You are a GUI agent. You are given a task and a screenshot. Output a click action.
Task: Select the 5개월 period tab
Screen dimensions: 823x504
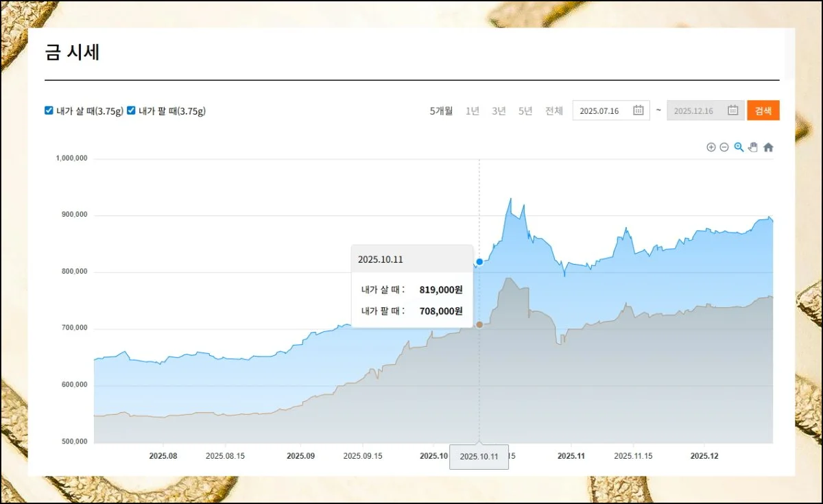(441, 111)
